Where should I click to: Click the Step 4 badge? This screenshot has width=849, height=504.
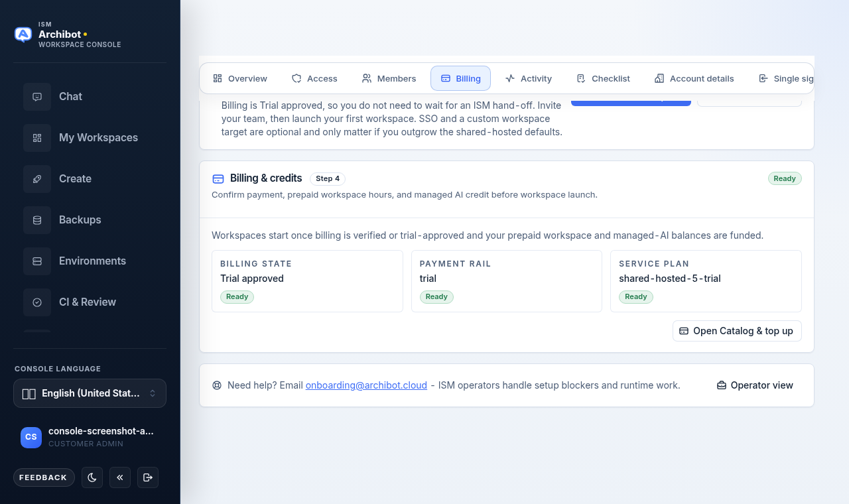[328, 178]
